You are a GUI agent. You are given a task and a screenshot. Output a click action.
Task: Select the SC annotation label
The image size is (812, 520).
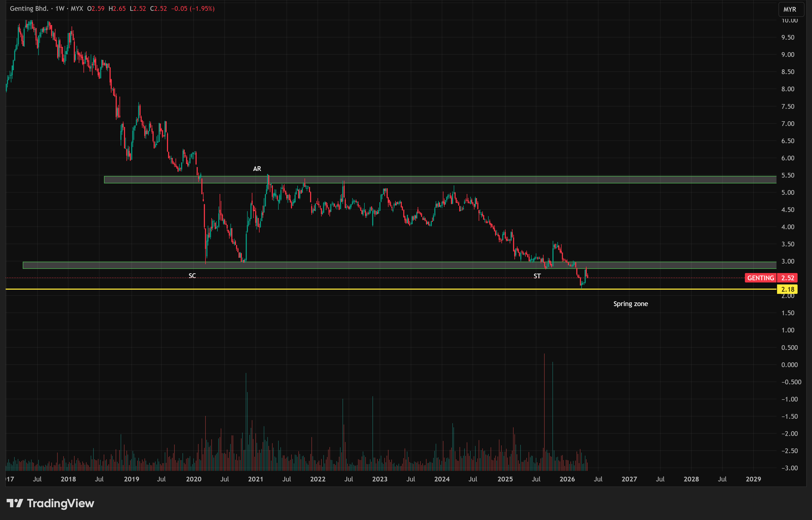(x=192, y=276)
